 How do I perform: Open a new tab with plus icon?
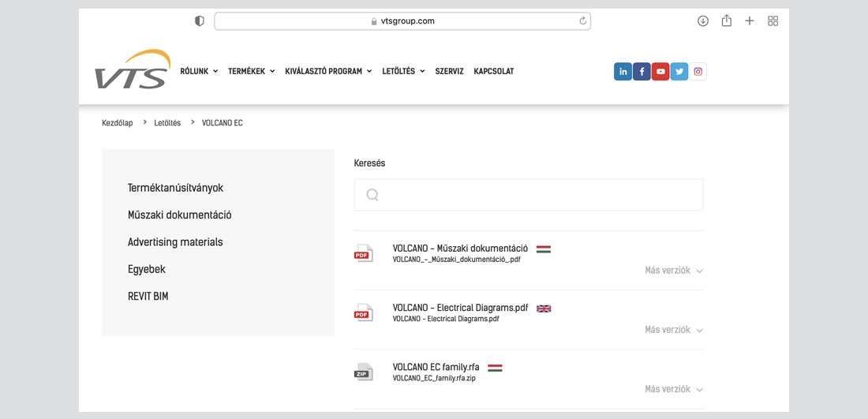(x=750, y=21)
